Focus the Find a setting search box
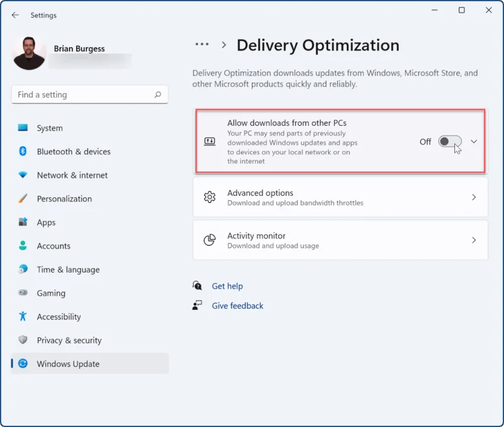The height and width of the screenshot is (427, 504). coord(89,94)
